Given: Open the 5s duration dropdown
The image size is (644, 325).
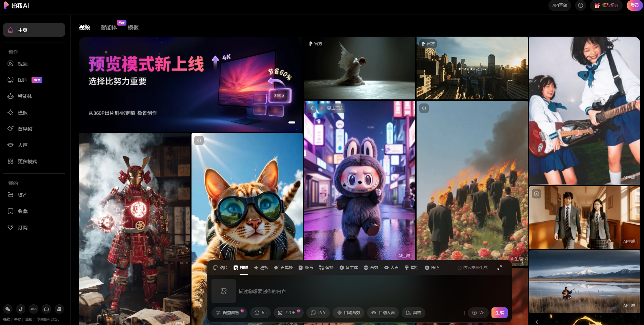Looking at the screenshot, I should 260,313.
